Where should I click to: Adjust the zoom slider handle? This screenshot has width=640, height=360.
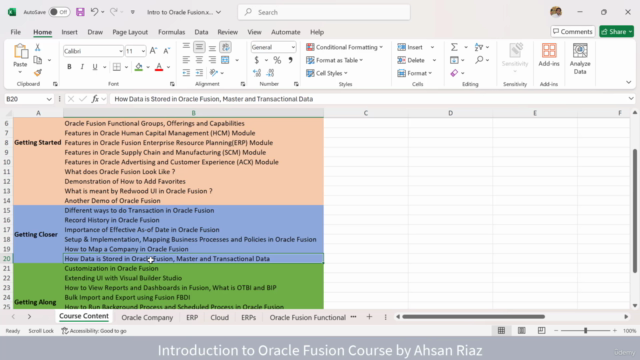[x=585, y=331]
